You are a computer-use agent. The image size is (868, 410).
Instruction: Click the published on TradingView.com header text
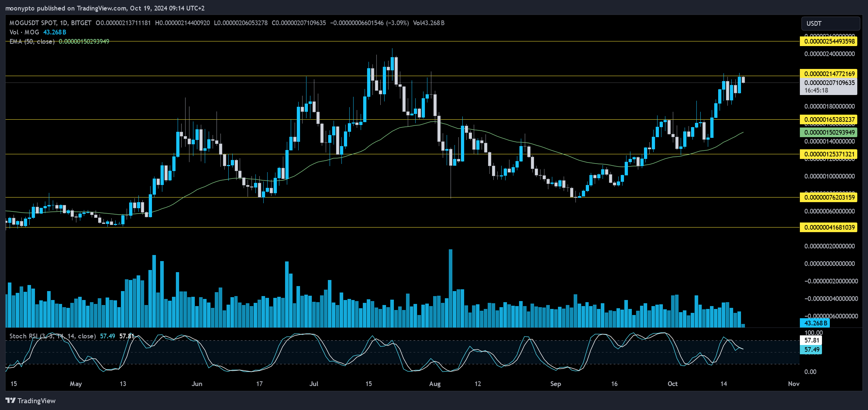click(x=82, y=8)
